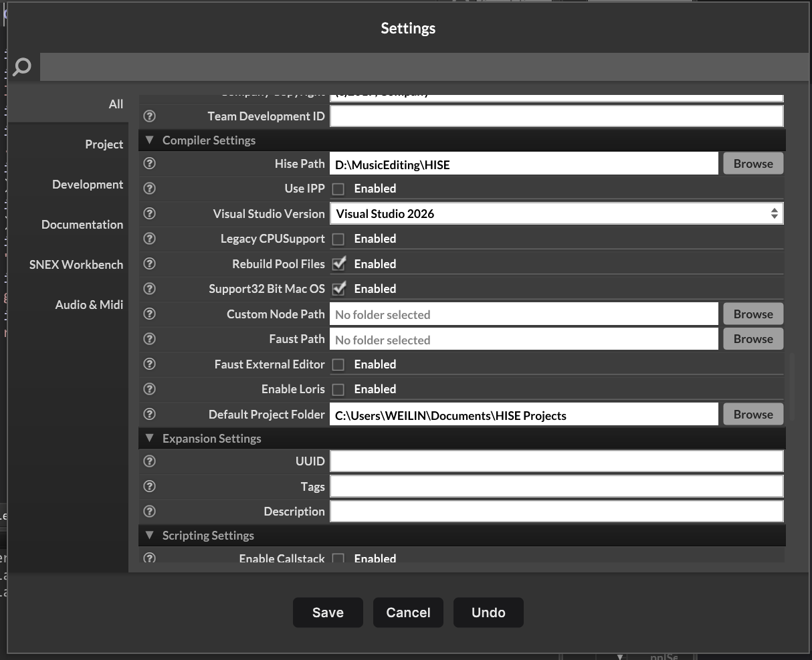Click help icon beside Enable Loris
The image size is (812, 660).
[x=150, y=389]
